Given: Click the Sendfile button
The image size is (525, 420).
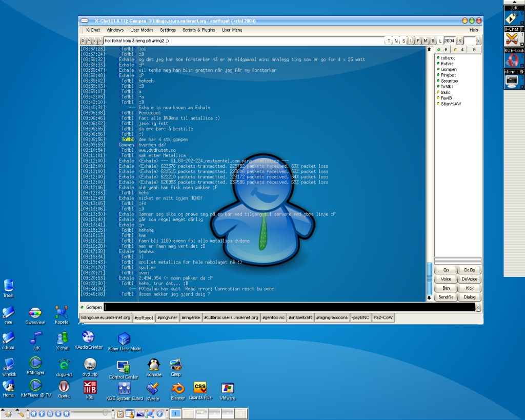Looking at the screenshot, I should click(x=446, y=297).
